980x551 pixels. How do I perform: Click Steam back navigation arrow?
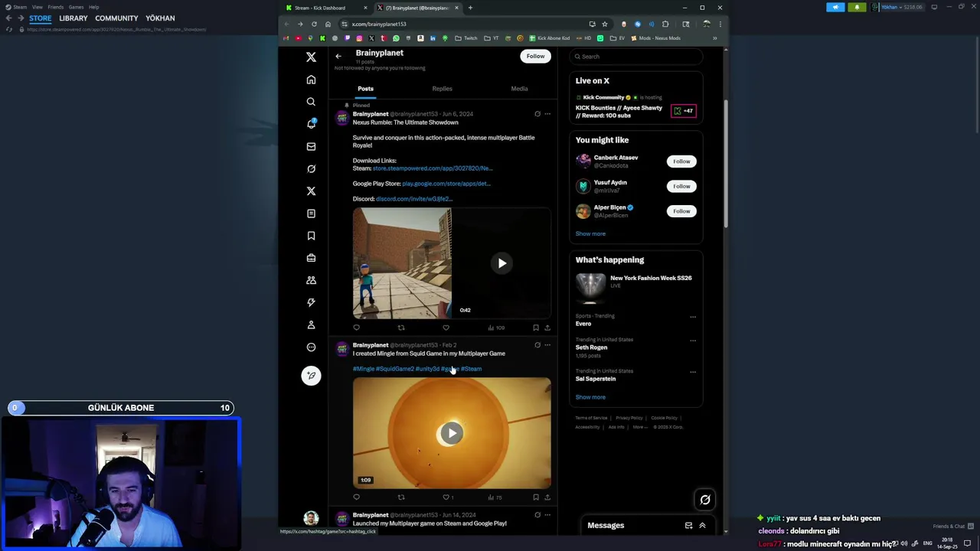coord(9,18)
